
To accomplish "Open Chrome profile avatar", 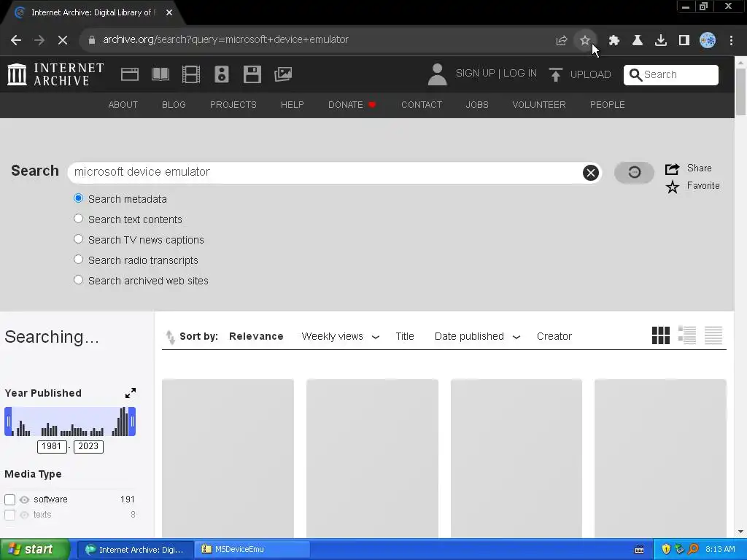I will [708, 40].
